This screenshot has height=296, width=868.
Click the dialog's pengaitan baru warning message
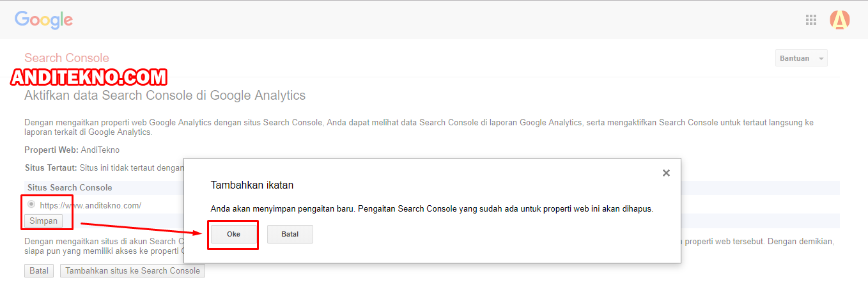click(431, 209)
